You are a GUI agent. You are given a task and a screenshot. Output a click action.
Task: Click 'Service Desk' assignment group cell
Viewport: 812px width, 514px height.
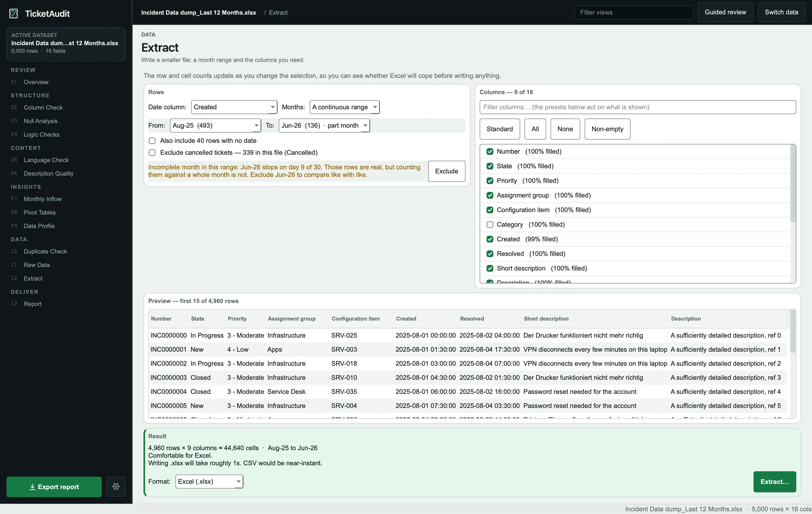pyautogui.click(x=286, y=392)
